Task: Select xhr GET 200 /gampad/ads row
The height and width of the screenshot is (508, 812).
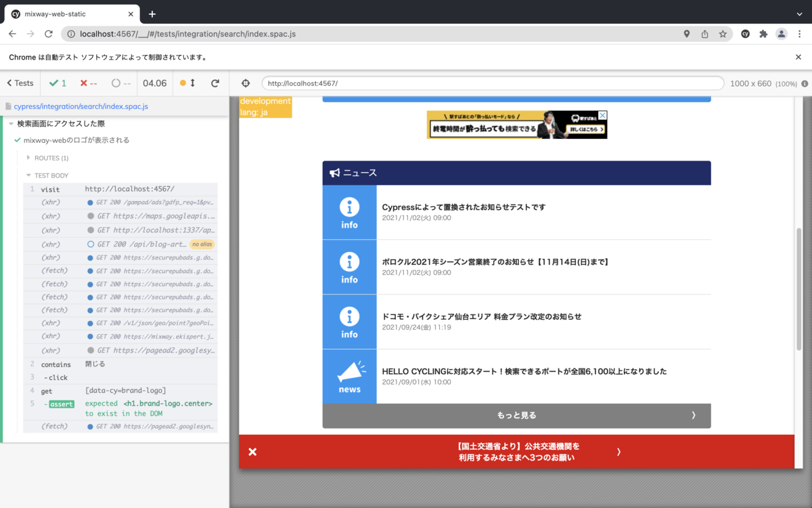Action: [x=120, y=203]
